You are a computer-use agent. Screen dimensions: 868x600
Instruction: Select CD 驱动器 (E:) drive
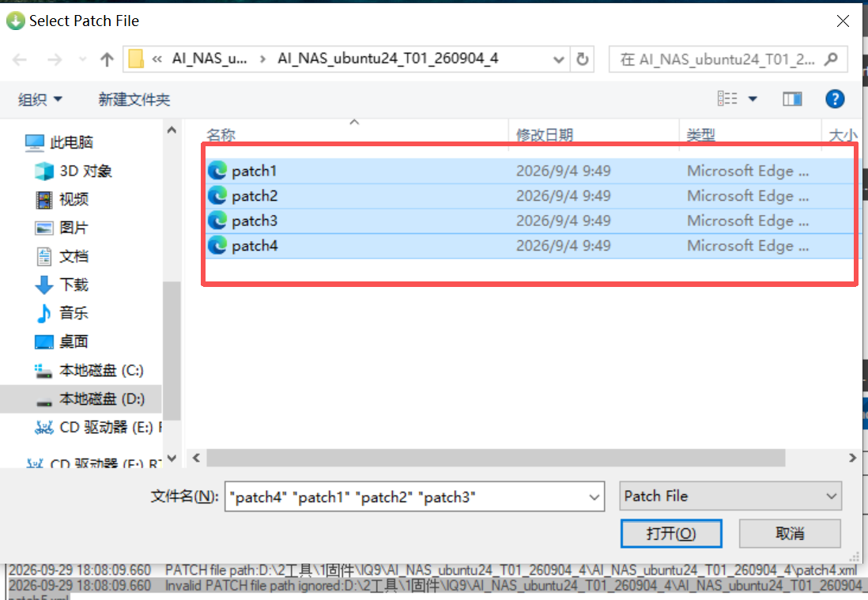106,427
